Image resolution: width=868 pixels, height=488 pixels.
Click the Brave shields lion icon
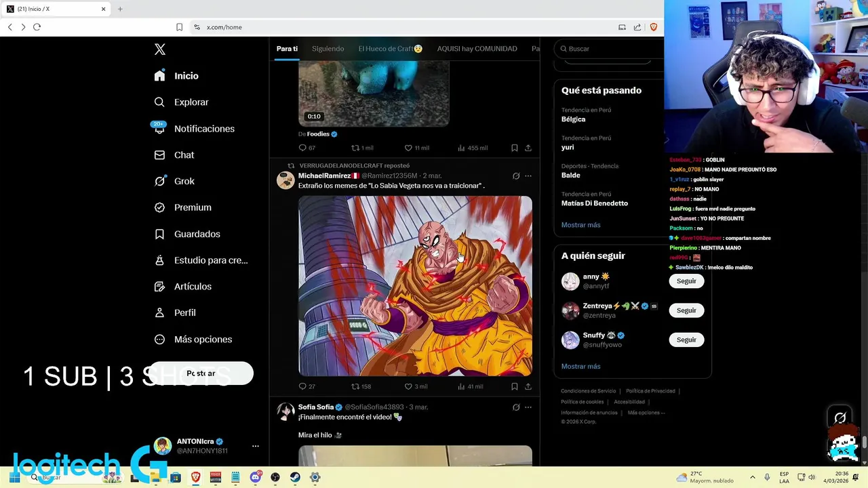coord(654,27)
